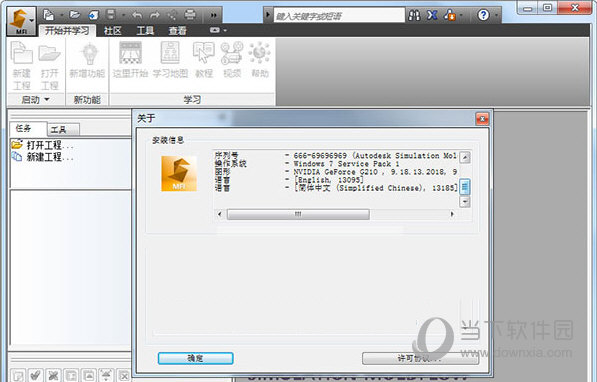Open dropdown arrow next to new project icon
This screenshot has width=597, height=382.
(x=61, y=16)
